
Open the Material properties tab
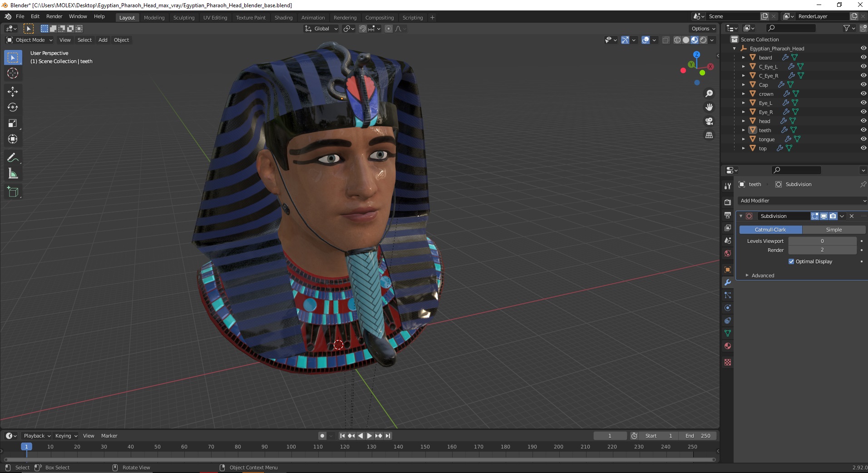click(x=728, y=346)
